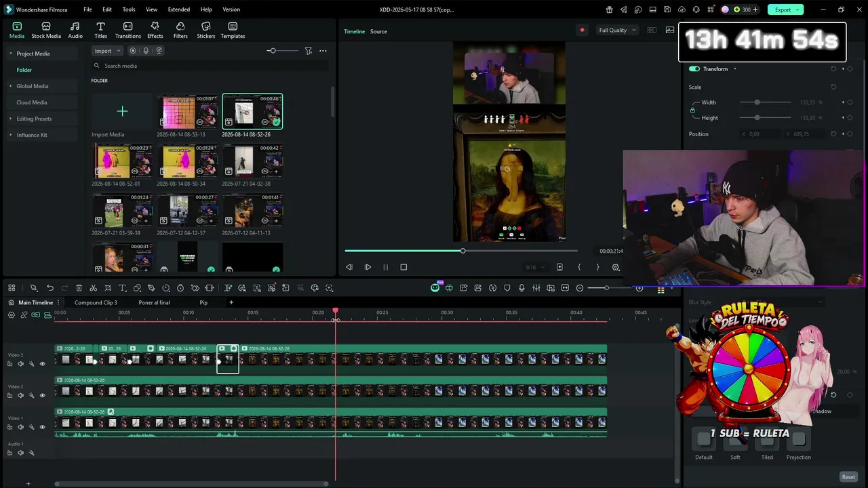This screenshot has width=868, height=488.
Task: Play the preview
Action: pos(368,267)
